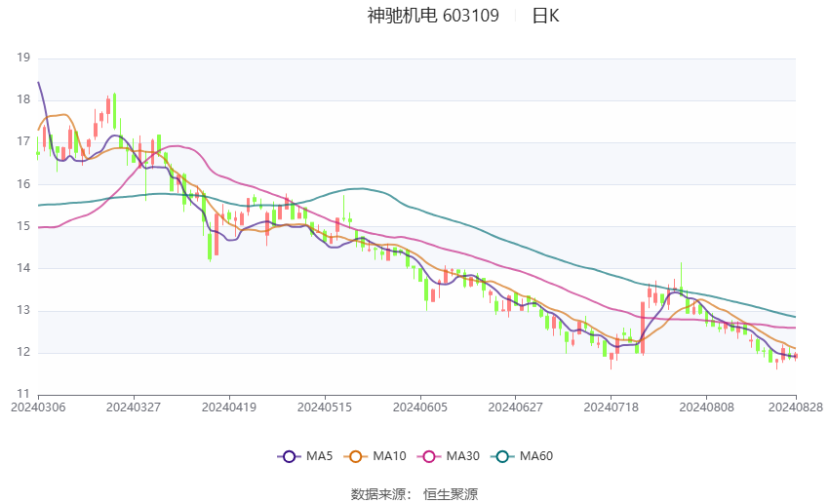
Task: Click the 18 price axis label
Action: 23,99
